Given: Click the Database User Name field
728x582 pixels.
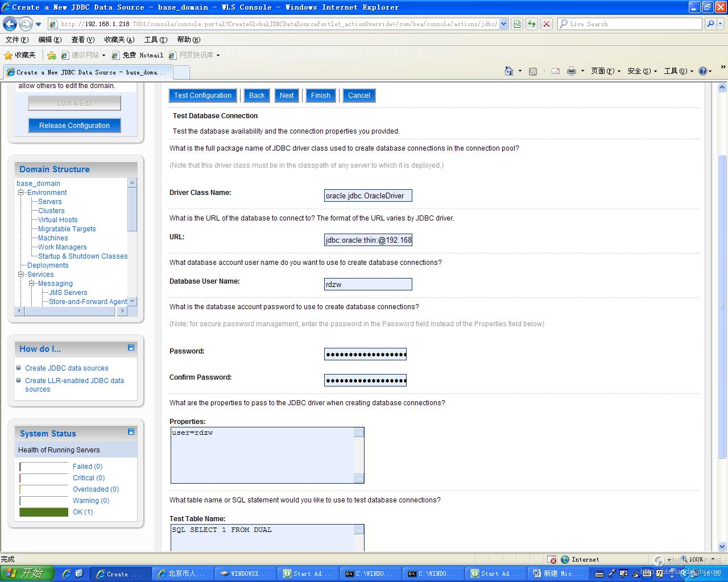Looking at the screenshot, I should pos(367,284).
